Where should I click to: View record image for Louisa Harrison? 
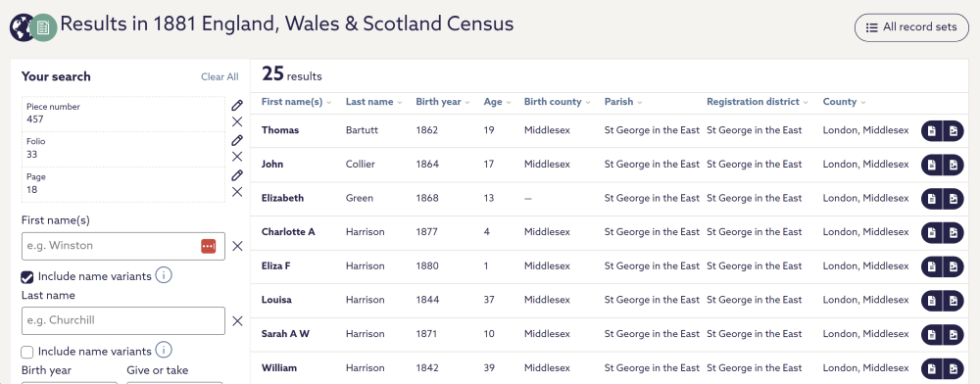954,301
